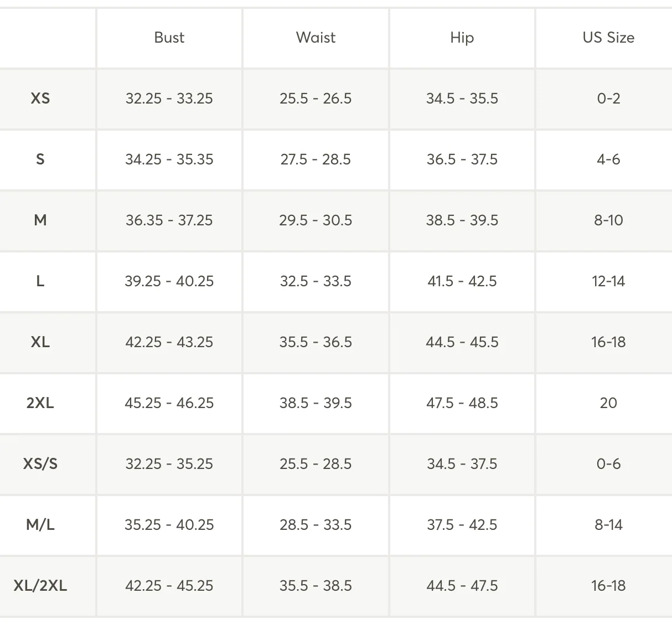The image size is (672, 624).
Task: Select the XS row label
Action: coord(40,99)
